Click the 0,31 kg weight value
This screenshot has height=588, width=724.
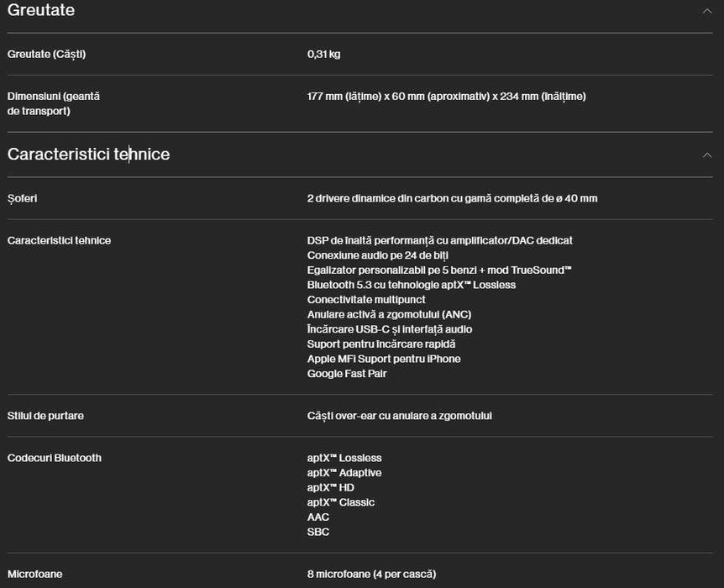323,55
